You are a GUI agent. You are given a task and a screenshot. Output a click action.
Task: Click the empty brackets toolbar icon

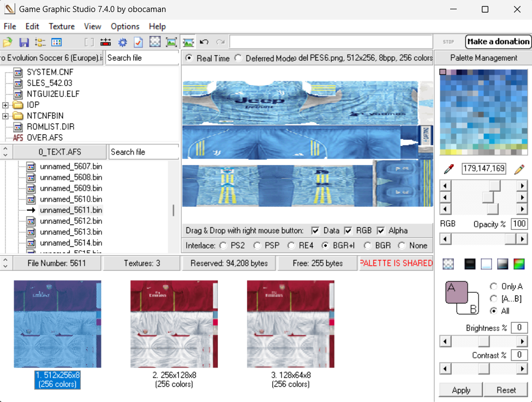point(89,42)
